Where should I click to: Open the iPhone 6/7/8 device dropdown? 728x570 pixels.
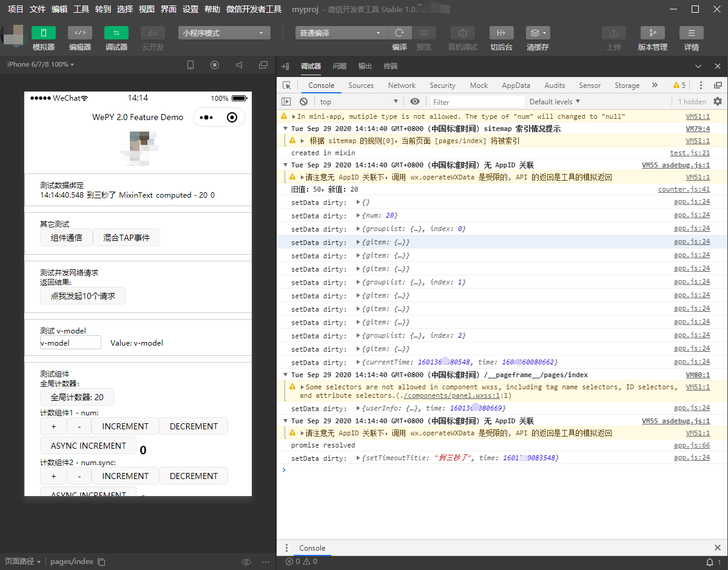click(x=41, y=64)
